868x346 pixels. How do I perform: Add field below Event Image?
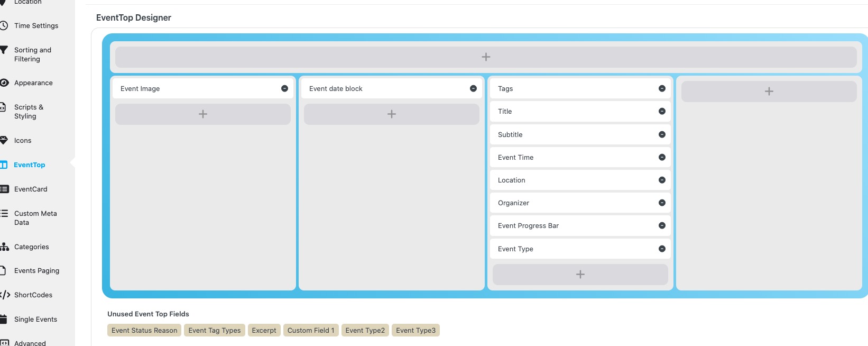(203, 114)
